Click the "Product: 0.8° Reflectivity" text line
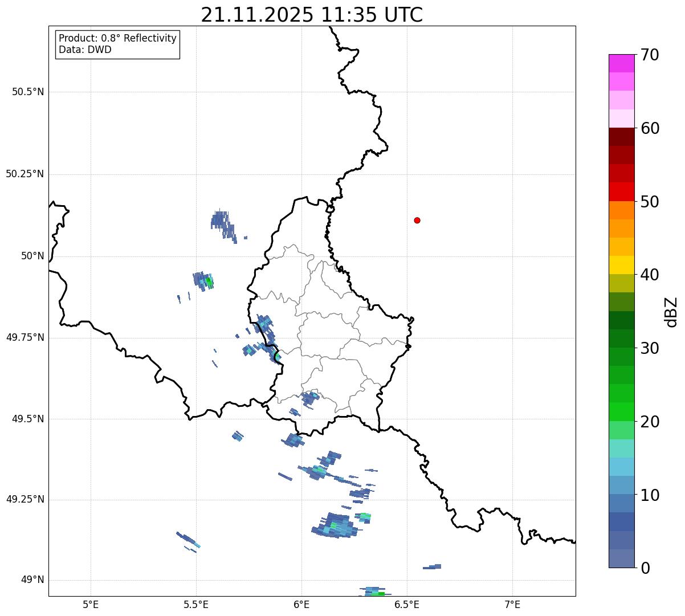 118,38
